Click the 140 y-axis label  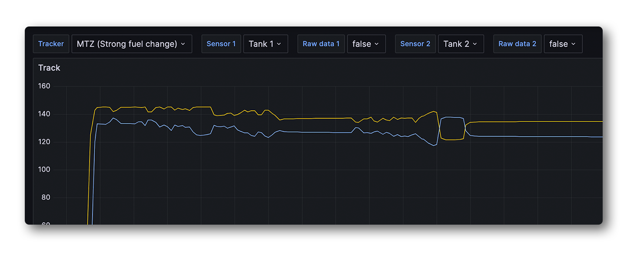(x=44, y=114)
